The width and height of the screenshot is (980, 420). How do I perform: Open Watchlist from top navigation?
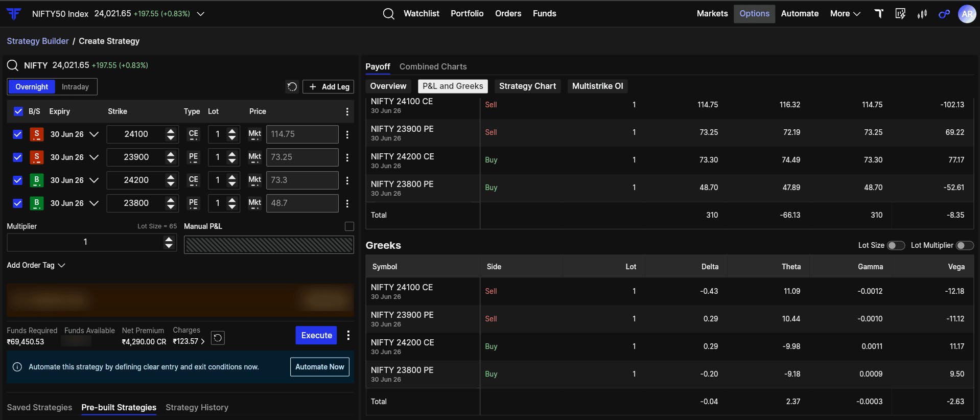(422, 14)
